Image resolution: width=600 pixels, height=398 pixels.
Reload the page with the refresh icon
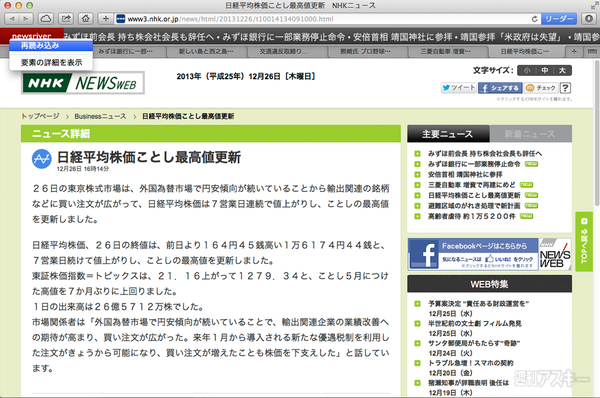click(534, 19)
